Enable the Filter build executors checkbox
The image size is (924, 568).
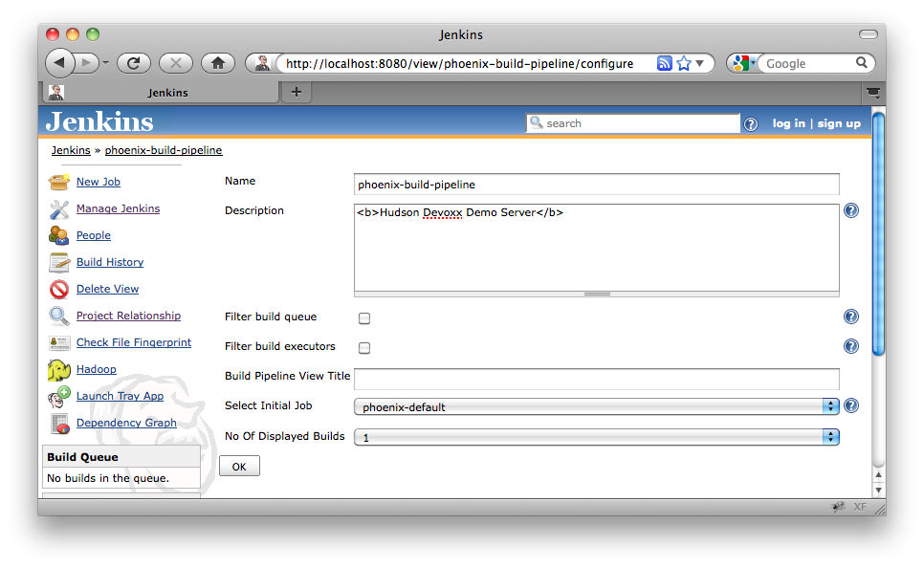click(x=364, y=348)
